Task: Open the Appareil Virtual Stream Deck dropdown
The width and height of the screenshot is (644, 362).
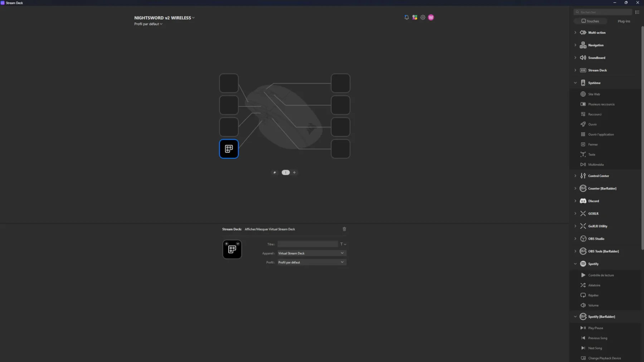Action: pyautogui.click(x=312, y=253)
